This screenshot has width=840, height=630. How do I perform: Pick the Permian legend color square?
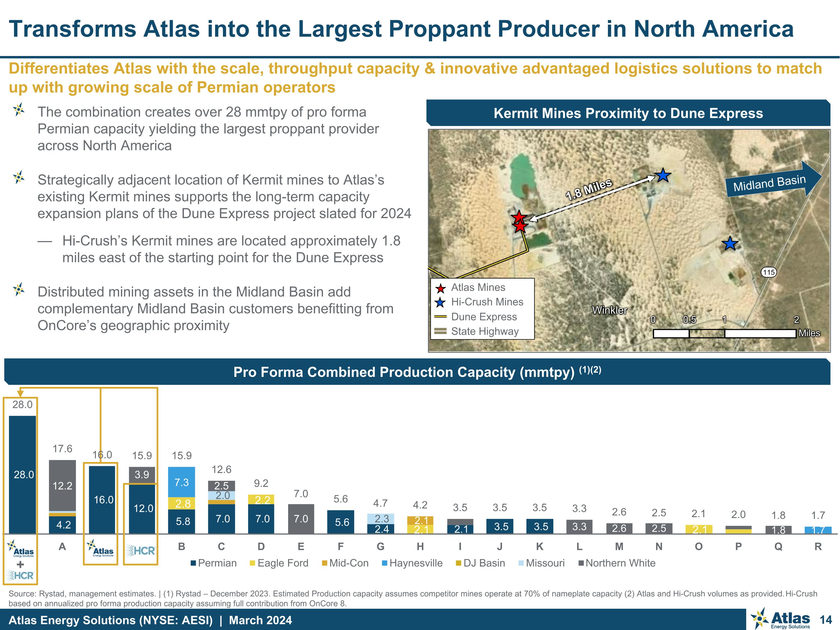[193, 563]
